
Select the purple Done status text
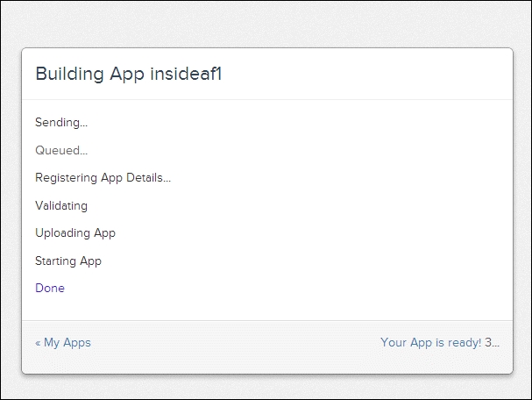point(50,288)
